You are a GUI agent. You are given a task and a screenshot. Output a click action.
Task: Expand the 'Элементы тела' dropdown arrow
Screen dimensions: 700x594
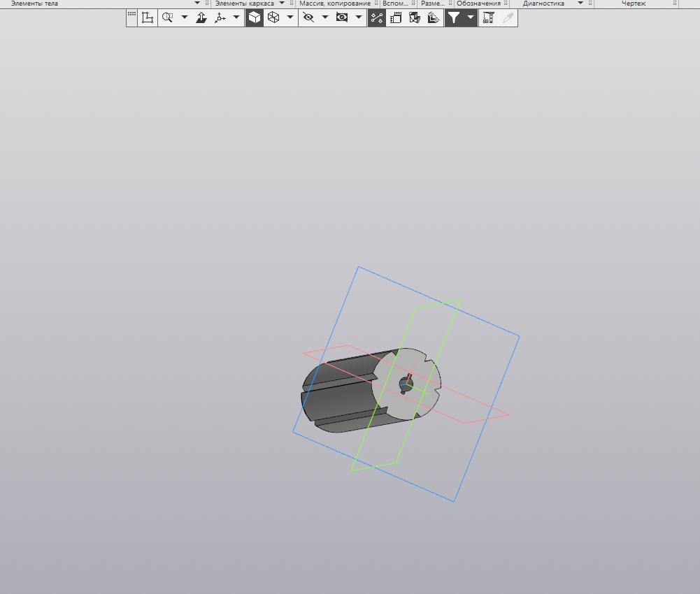pyautogui.click(x=197, y=3)
